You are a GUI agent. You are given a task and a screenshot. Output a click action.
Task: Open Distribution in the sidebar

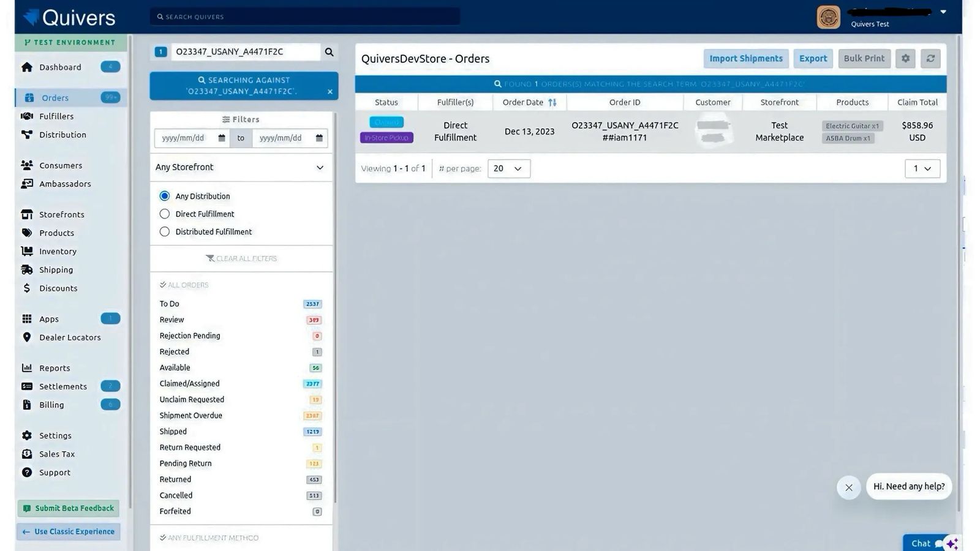pyautogui.click(x=62, y=135)
